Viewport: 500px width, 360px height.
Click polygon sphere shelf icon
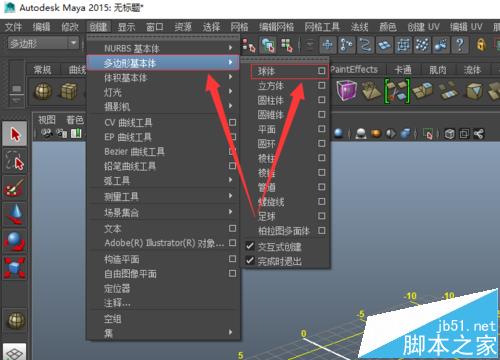[43, 91]
